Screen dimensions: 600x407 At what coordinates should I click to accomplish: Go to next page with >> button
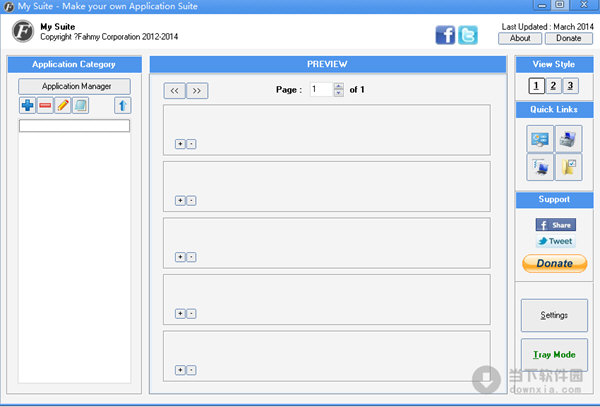(x=197, y=91)
